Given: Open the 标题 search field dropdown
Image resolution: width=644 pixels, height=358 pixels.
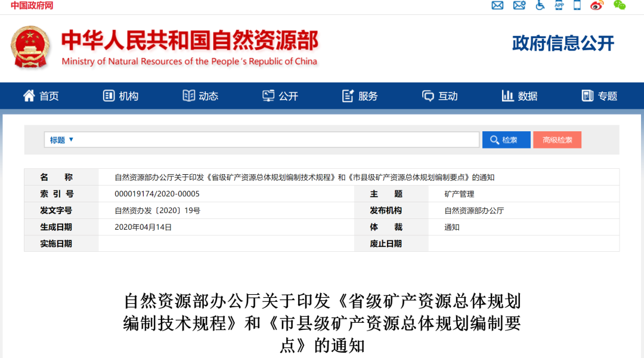Looking at the screenshot, I should click(61, 140).
